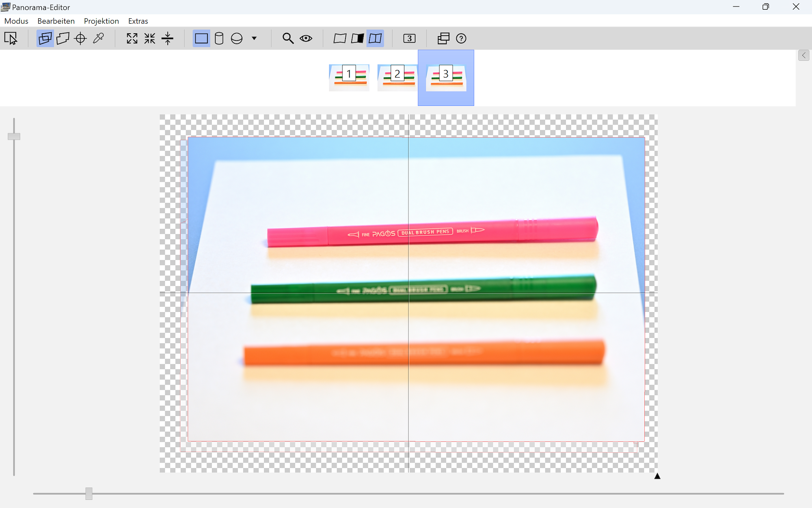812x508 pixels.
Task: Click the help question mark button
Action: click(461, 39)
